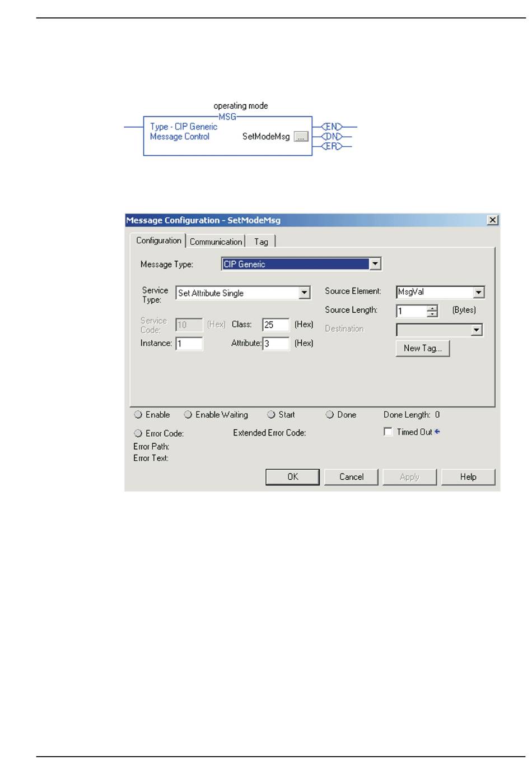The image size is (532, 783).
Task: Open the Service Type dropdown list
Action: [304, 293]
